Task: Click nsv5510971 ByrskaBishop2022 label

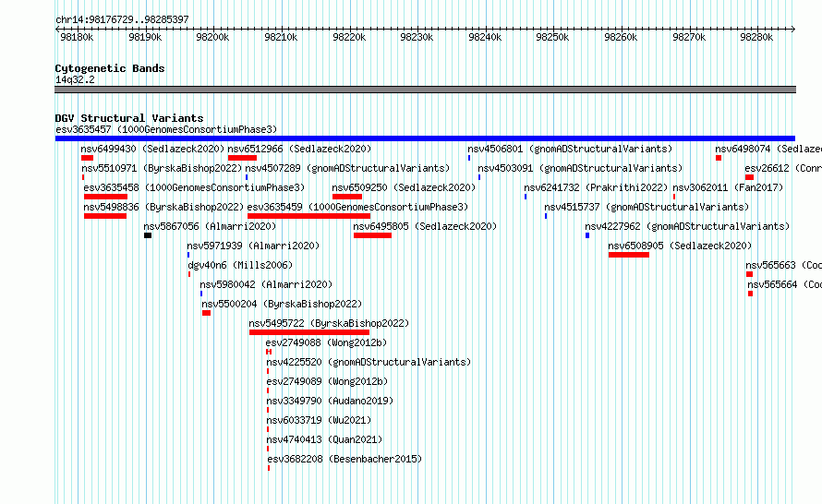Action: 162,168
